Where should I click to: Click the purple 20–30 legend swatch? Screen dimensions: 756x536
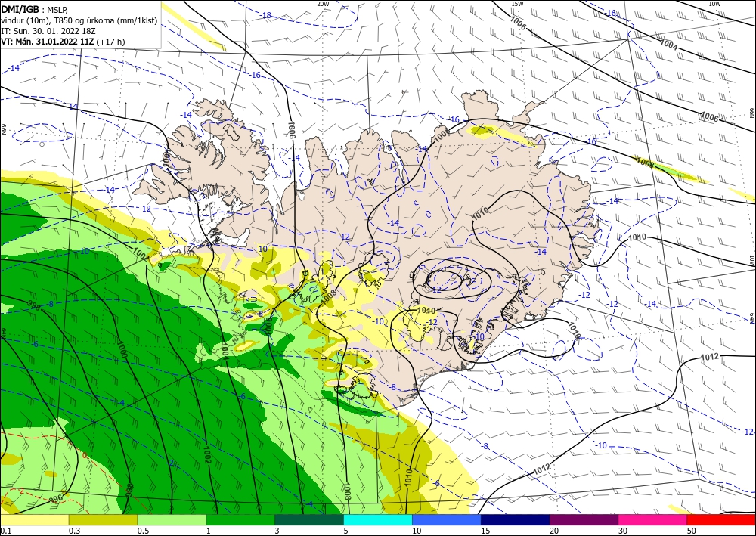click(x=584, y=519)
